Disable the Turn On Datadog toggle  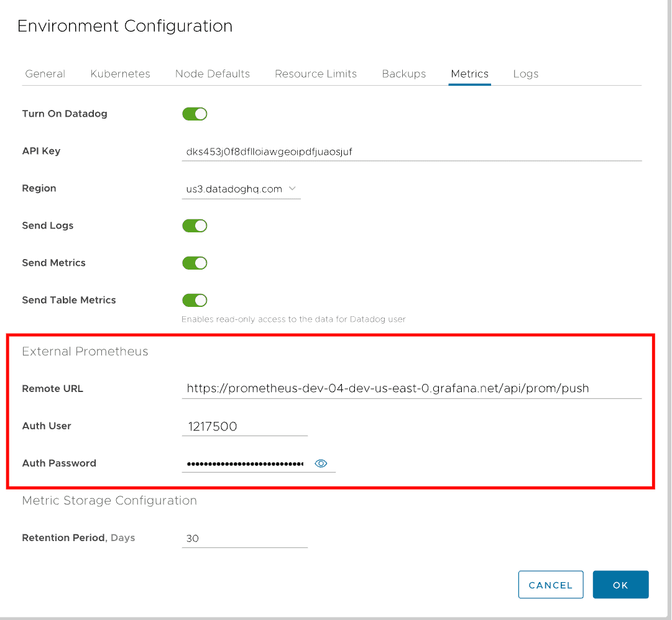click(x=195, y=114)
